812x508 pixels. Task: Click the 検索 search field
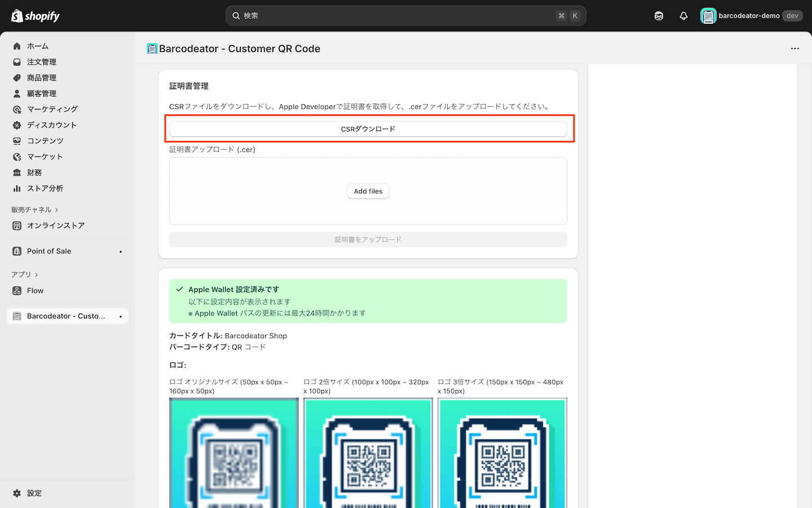[x=405, y=15]
